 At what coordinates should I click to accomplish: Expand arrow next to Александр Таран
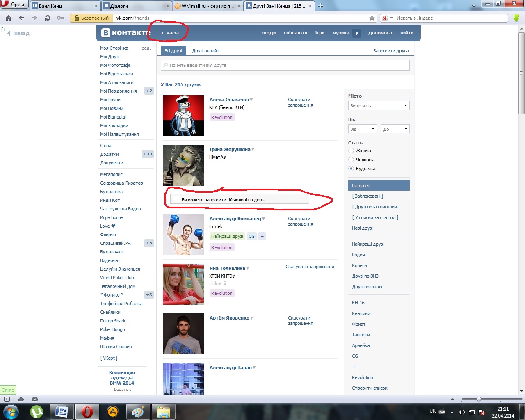pyautogui.click(x=254, y=368)
